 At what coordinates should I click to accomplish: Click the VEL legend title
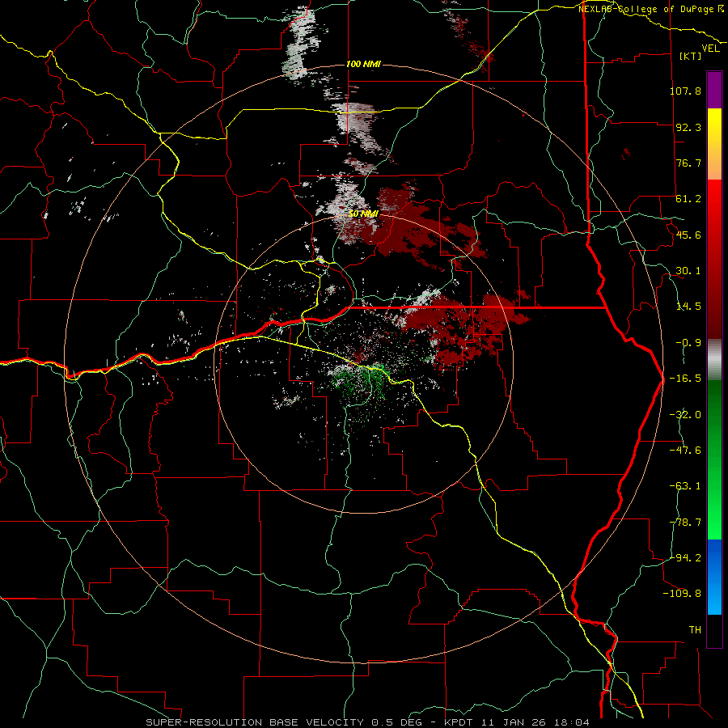point(710,49)
